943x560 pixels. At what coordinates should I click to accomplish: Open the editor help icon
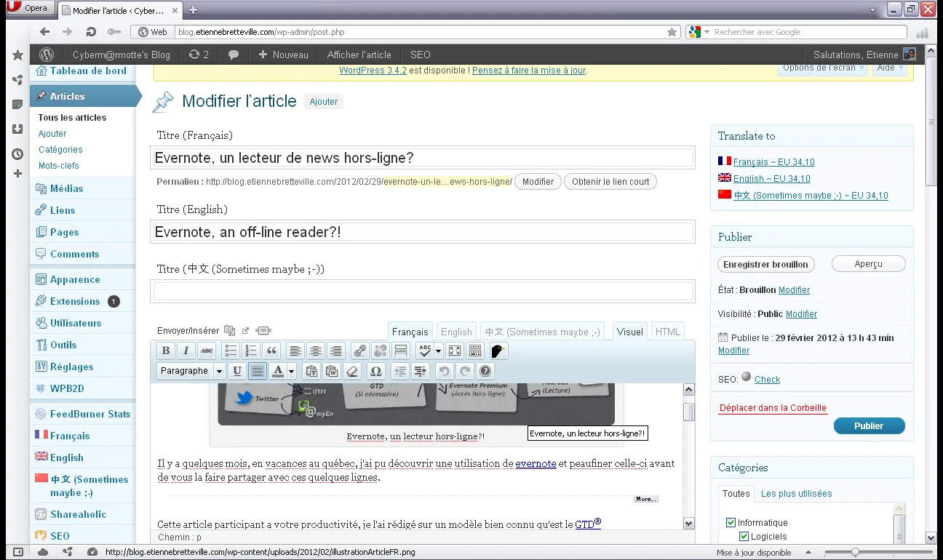point(485,371)
